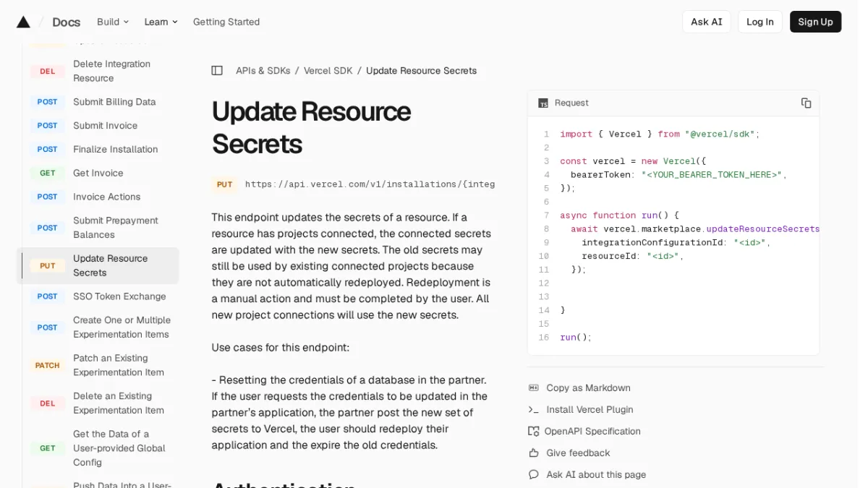868x488 pixels.
Task: Click the Log In button
Action: point(760,22)
